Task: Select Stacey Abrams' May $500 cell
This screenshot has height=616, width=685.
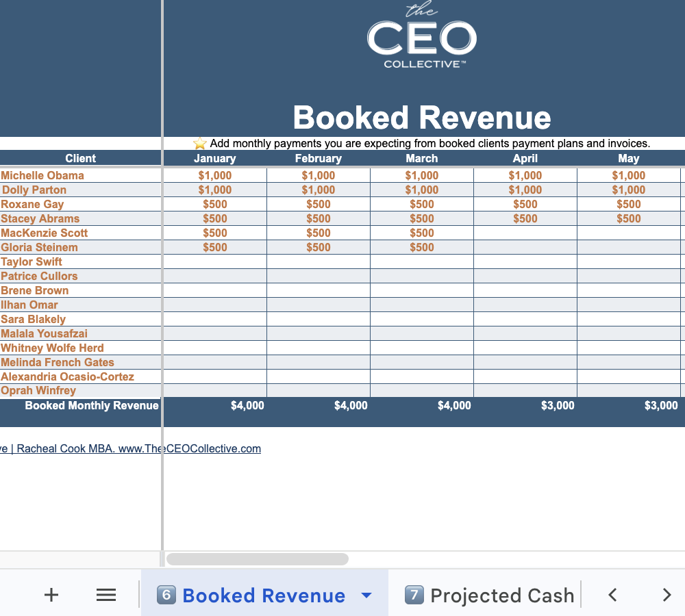Action: click(628, 218)
